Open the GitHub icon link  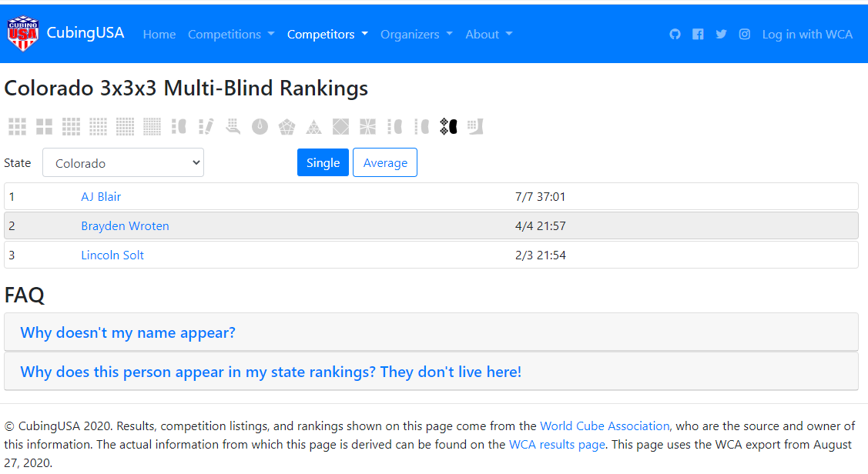coord(675,35)
